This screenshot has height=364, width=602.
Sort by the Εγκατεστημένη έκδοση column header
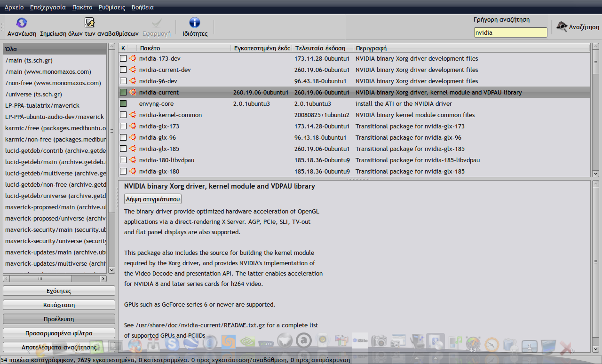coord(262,48)
